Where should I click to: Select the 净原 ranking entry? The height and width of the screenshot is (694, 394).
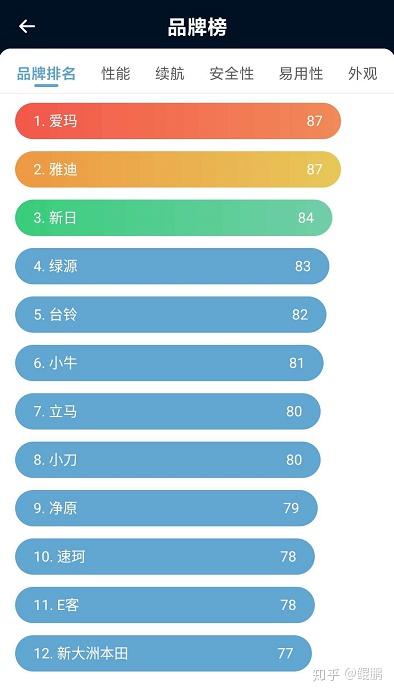(166, 508)
